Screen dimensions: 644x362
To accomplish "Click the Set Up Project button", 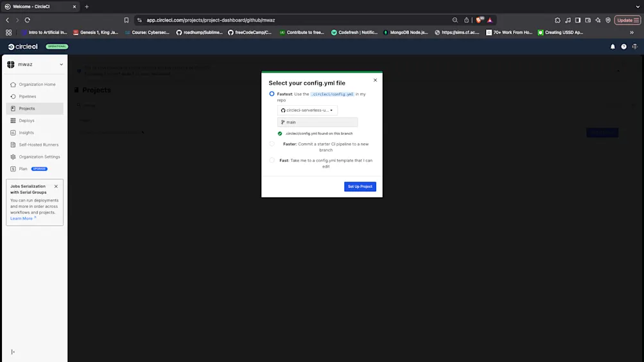I will 360,186.
